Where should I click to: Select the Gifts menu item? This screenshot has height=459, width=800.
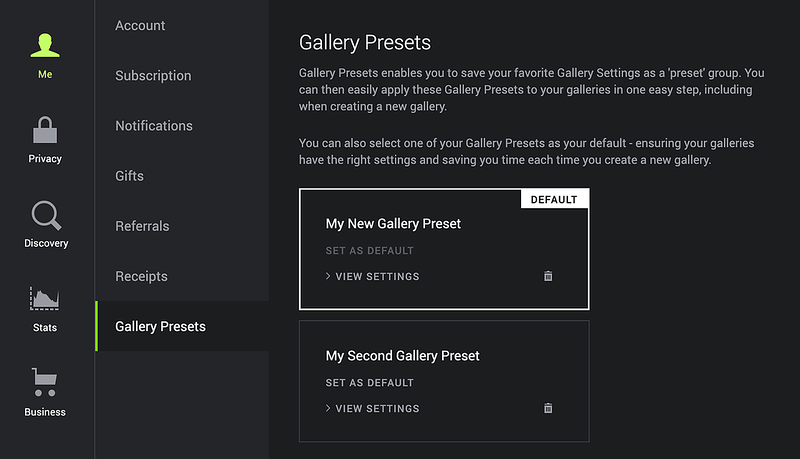pyautogui.click(x=130, y=176)
